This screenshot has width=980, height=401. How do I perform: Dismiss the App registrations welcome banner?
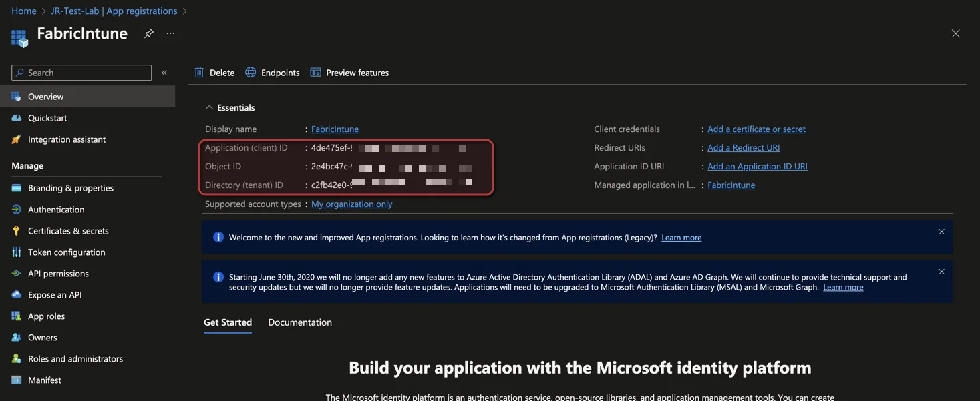point(941,232)
